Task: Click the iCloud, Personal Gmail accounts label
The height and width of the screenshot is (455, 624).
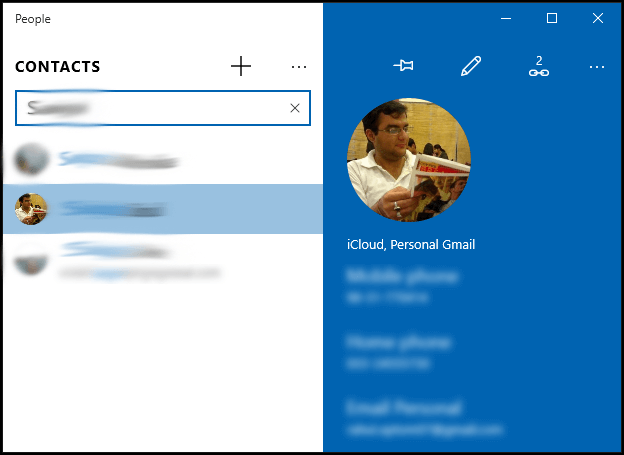Action: point(411,244)
